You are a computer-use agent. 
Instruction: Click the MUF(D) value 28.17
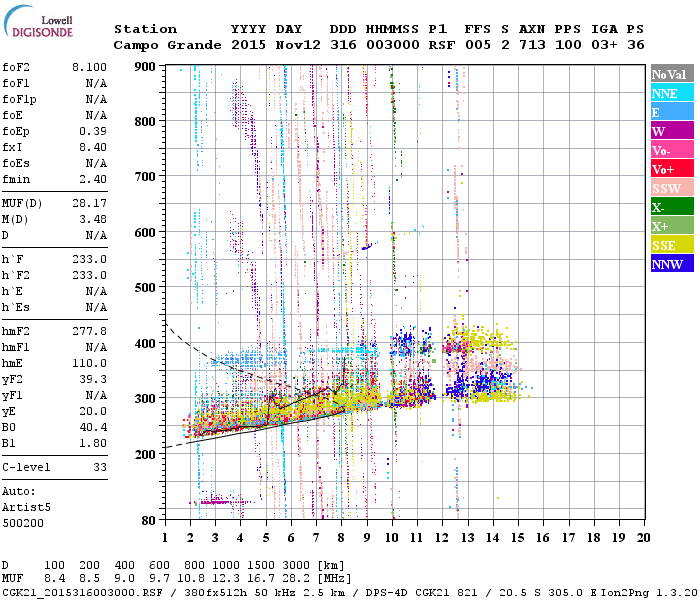click(89, 204)
